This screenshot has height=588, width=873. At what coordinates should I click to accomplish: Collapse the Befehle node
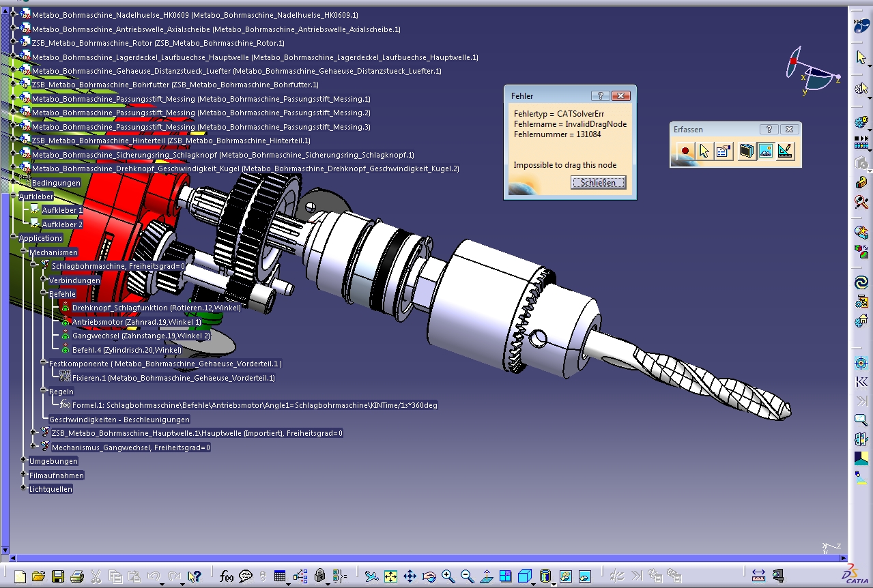click(x=44, y=294)
